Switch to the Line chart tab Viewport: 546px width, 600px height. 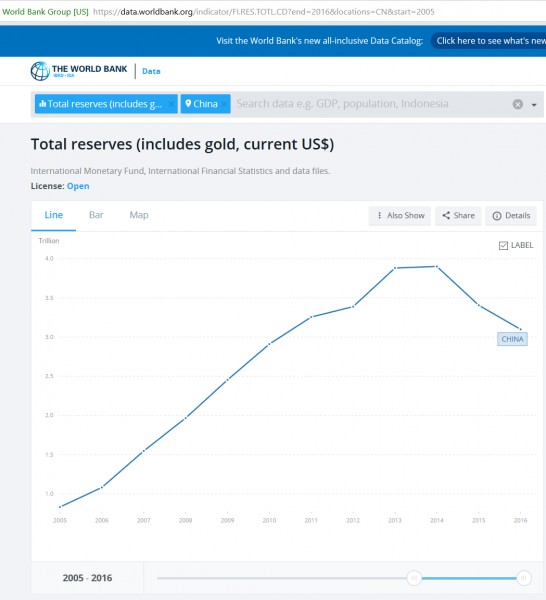pos(54,215)
